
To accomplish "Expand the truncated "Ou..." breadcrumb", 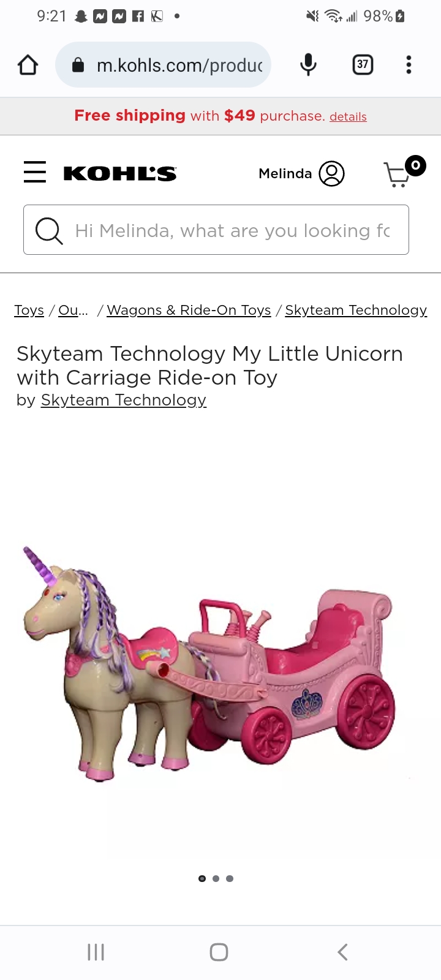I will click(73, 311).
